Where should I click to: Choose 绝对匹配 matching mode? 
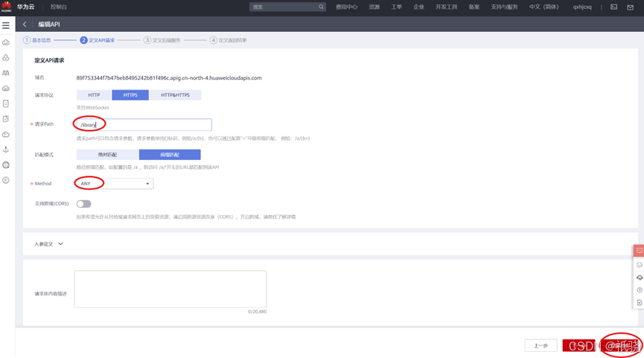pos(107,155)
